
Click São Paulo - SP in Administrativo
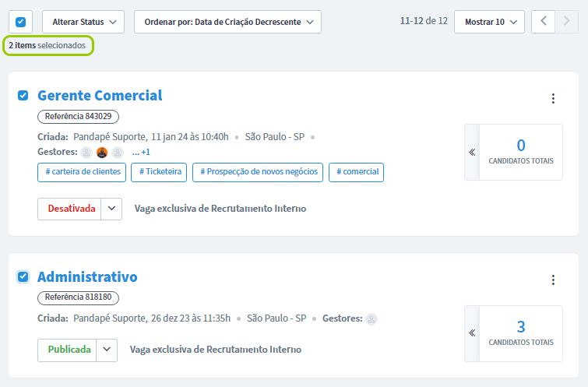click(276, 318)
